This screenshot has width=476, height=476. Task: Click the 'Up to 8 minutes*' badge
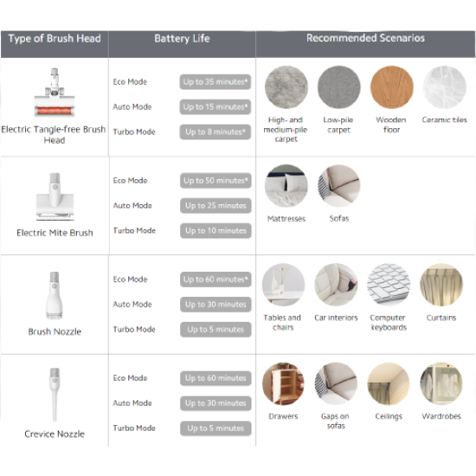pos(215,132)
